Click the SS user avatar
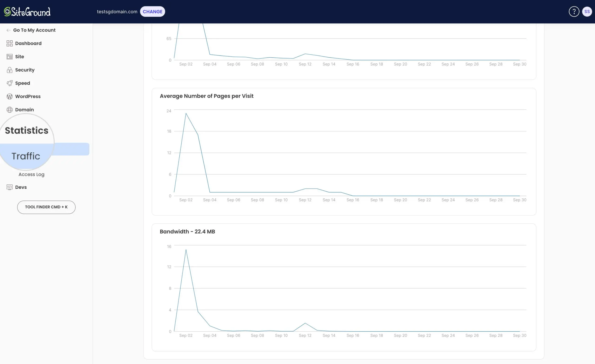This screenshot has height=364, width=595. coord(587,12)
